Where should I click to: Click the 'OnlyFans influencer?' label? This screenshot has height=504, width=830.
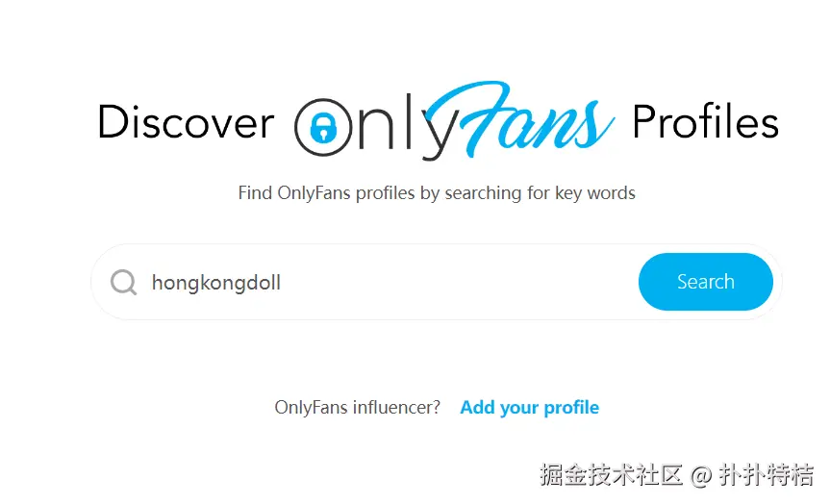[x=358, y=407]
